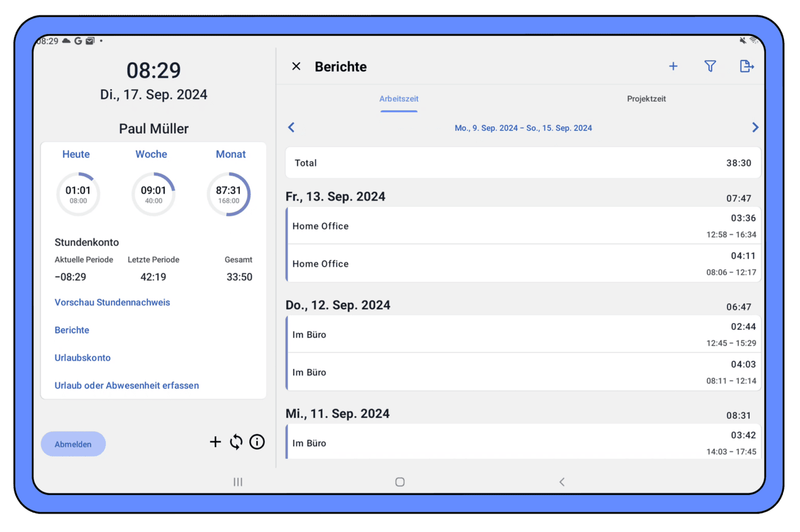This screenshot has height=532, width=800.
Task: Select the Heute tab
Action: click(x=76, y=154)
